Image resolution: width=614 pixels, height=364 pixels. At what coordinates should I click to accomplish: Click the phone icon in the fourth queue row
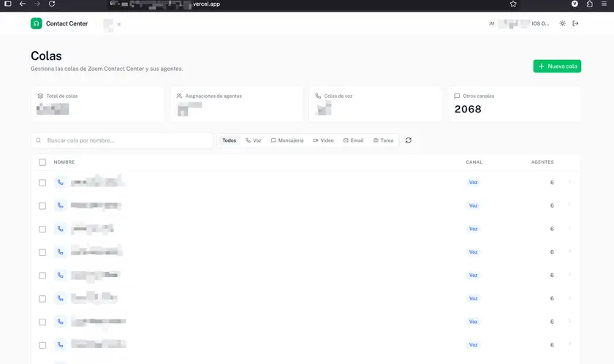pyautogui.click(x=60, y=252)
